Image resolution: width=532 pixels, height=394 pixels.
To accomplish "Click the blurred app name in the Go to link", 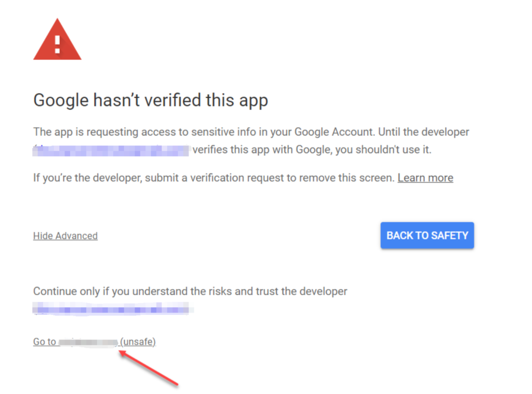I will tap(88, 342).
